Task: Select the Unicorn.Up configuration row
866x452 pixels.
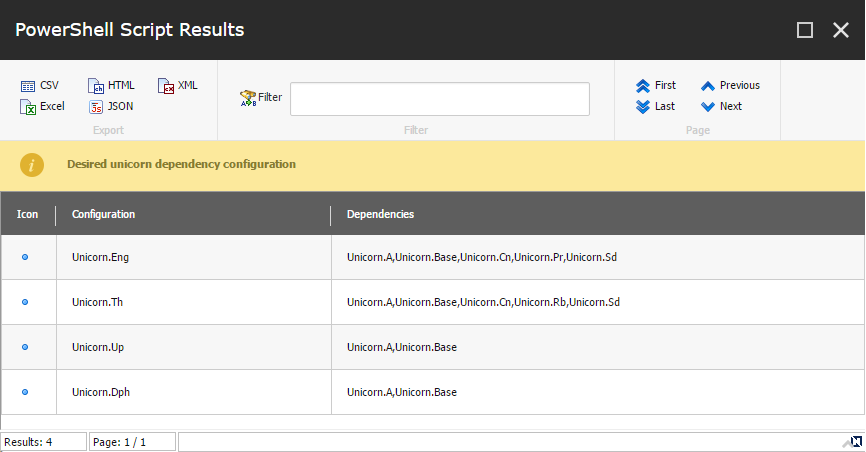Action: [x=432, y=347]
